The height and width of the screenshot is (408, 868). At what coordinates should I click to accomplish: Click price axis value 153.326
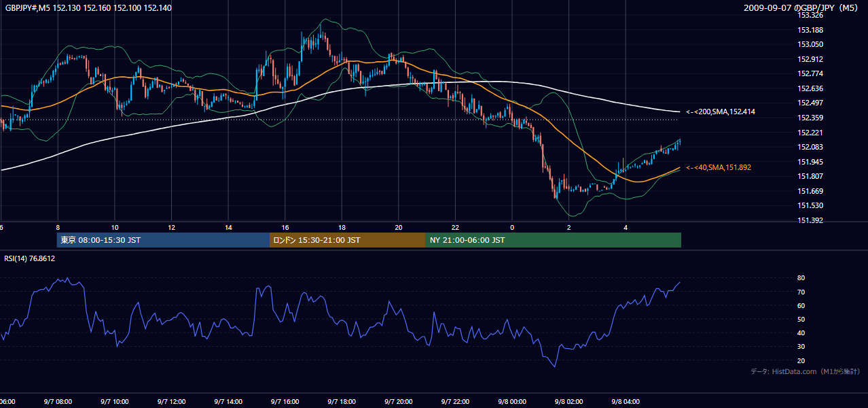[810, 15]
